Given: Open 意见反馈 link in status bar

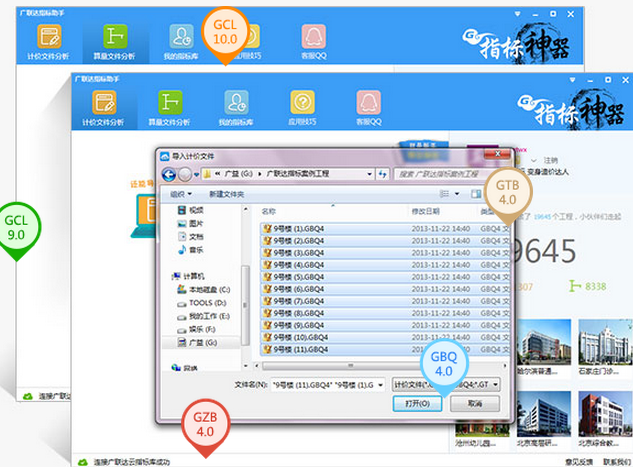Looking at the screenshot, I should click(x=579, y=462).
